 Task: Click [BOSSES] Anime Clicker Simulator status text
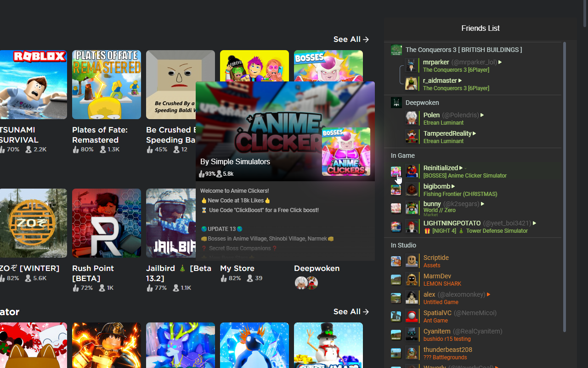(x=465, y=176)
